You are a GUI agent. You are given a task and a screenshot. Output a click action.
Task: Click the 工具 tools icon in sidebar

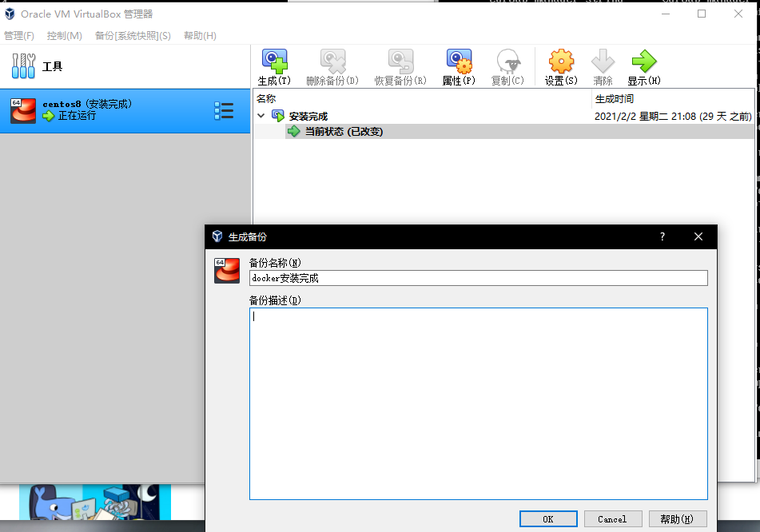click(22, 65)
